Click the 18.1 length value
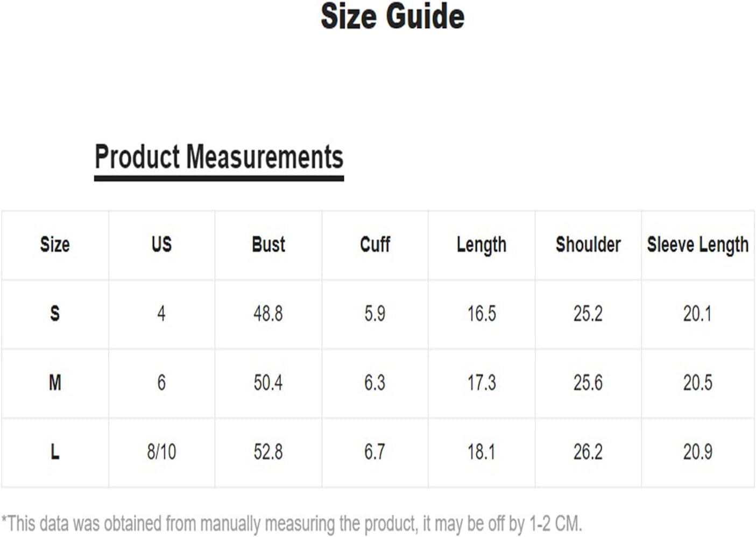The height and width of the screenshot is (537, 756). tap(482, 452)
